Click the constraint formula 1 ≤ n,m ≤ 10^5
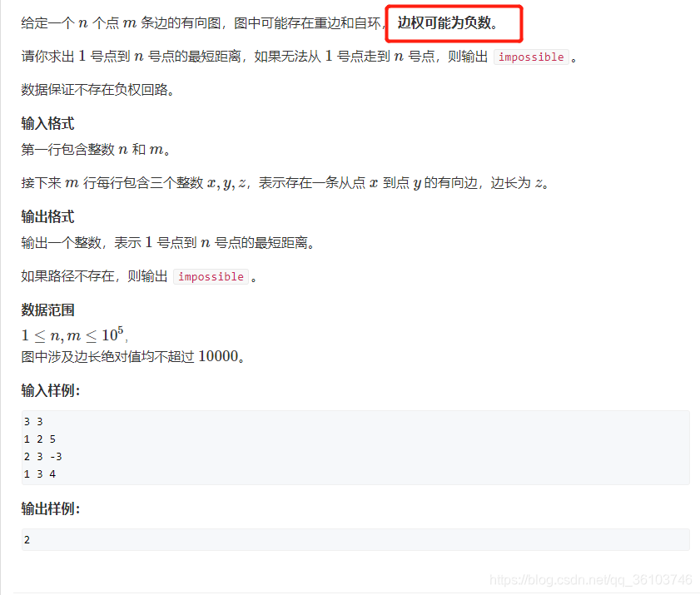Screen dimensions: 700x595 coord(75,335)
